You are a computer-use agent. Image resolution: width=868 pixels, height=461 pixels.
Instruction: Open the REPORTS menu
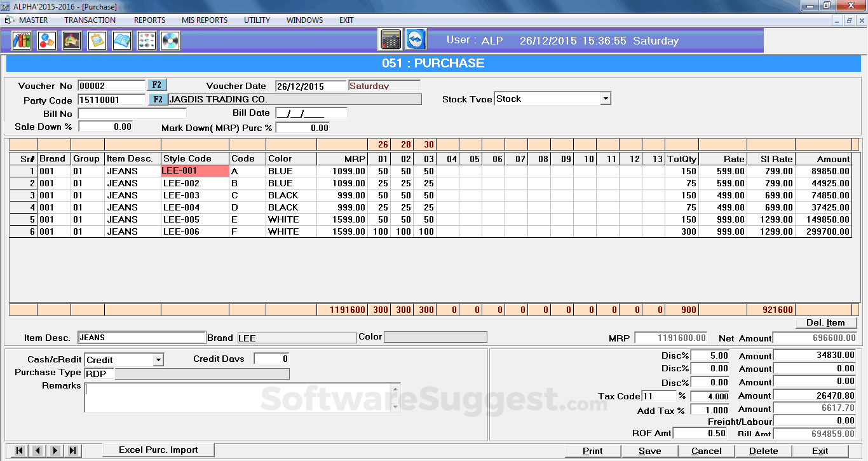150,20
